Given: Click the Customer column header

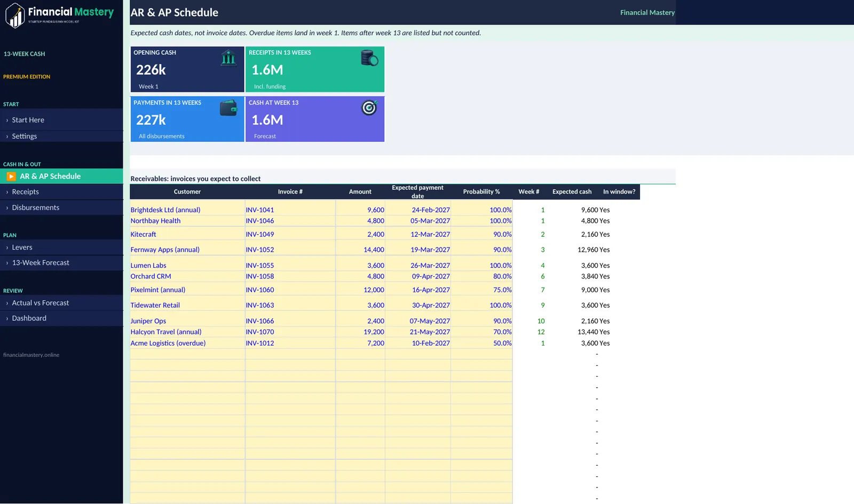Looking at the screenshot, I should tap(187, 192).
